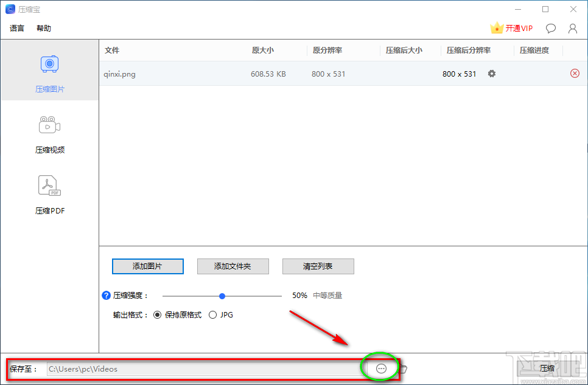Remove qinxi.png using the red delete icon
The image size is (588, 385).
pyautogui.click(x=574, y=73)
